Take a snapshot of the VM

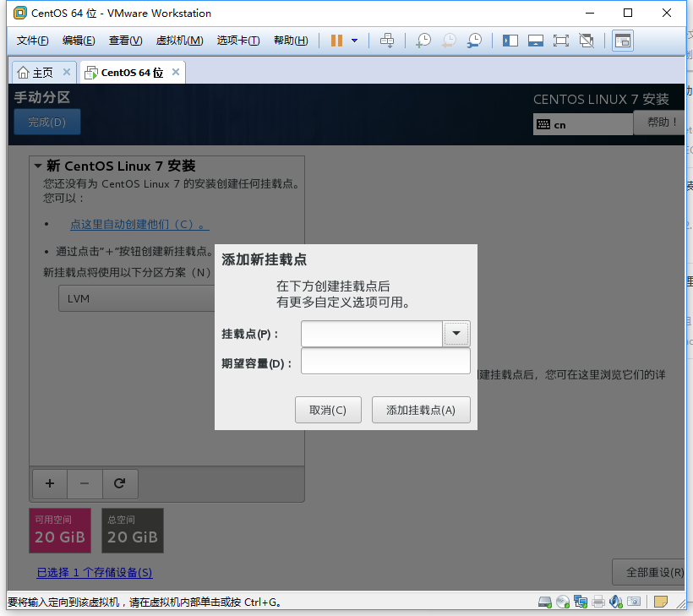[x=423, y=41]
